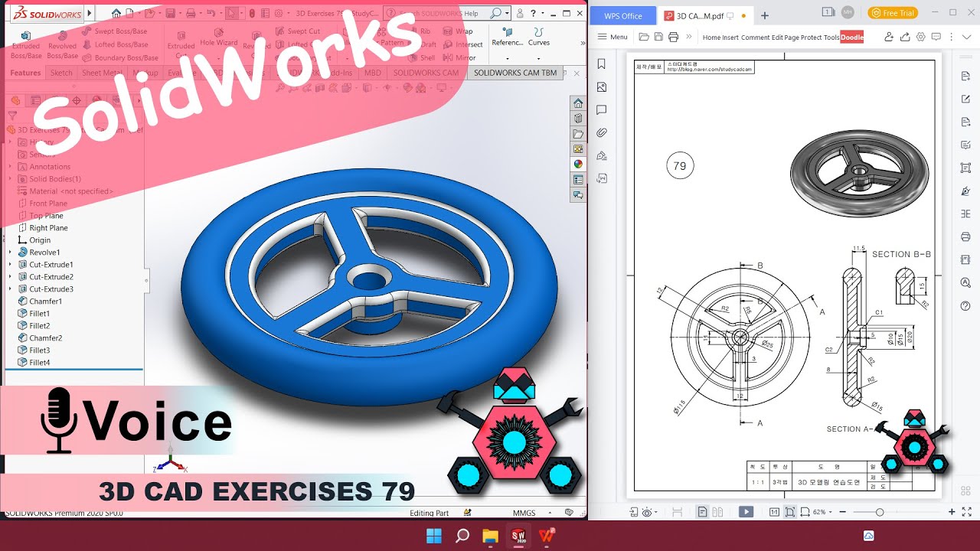
Task: Adjust the WPS zoom slider handle
Action: pyautogui.click(x=880, y=512)
